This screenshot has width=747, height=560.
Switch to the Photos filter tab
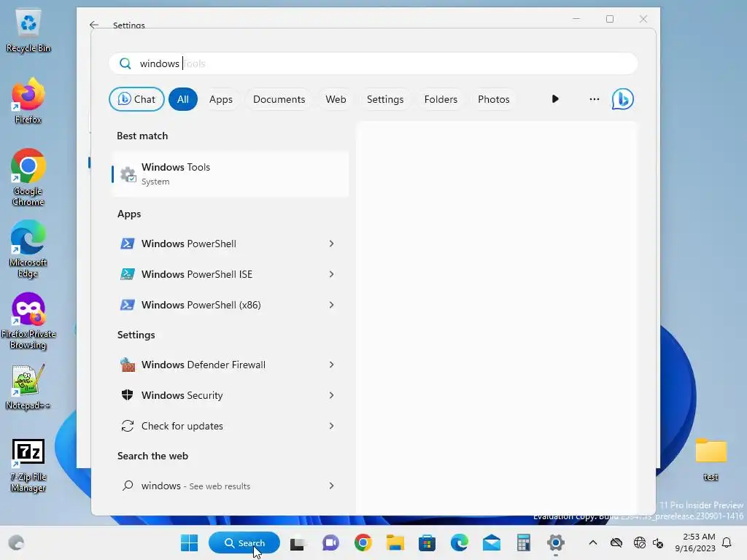pos(494,99)
